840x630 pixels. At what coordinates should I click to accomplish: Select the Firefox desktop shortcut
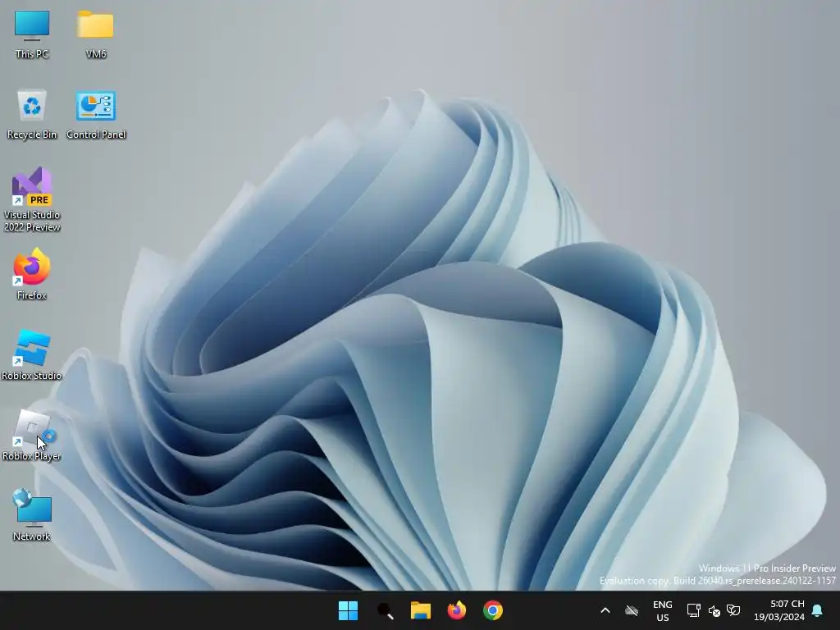pyautogui.click(x=32, y=274)
